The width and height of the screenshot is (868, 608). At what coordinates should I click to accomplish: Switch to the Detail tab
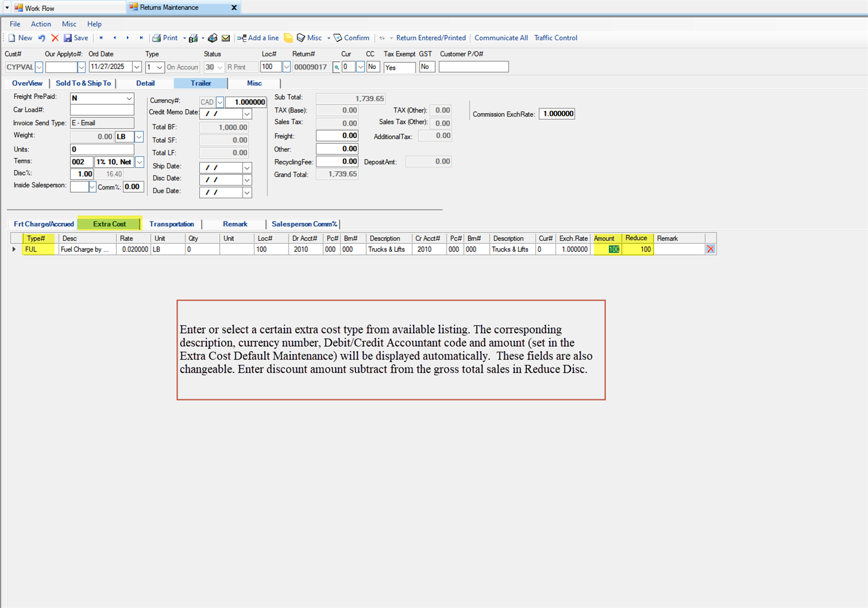pos(145,83)
